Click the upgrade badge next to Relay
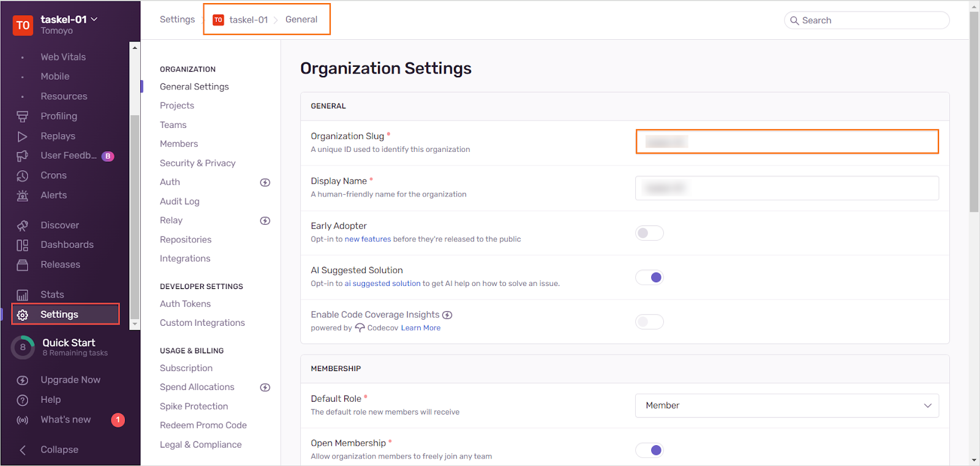Image resolution: width=980 pixels, height=466 pixels. click(265, 221)
